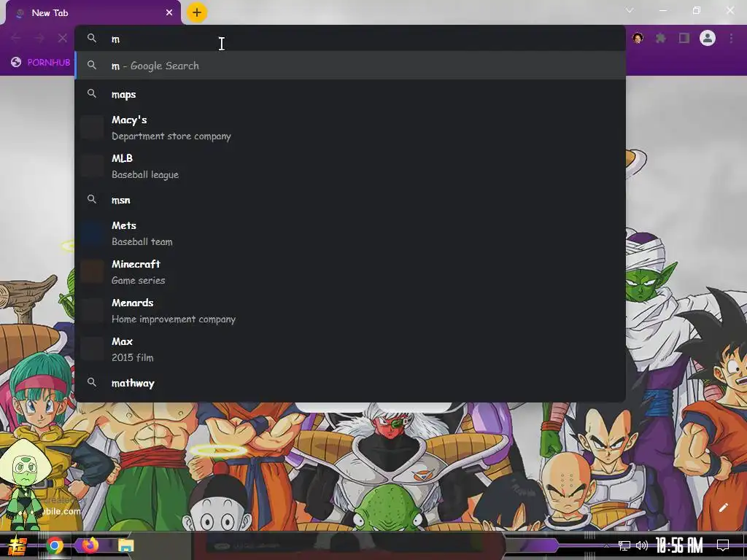Open the volume speaker icon in tray
This screenshot has height=560, width=747.
pyautogui.click(x=642, y=545)
